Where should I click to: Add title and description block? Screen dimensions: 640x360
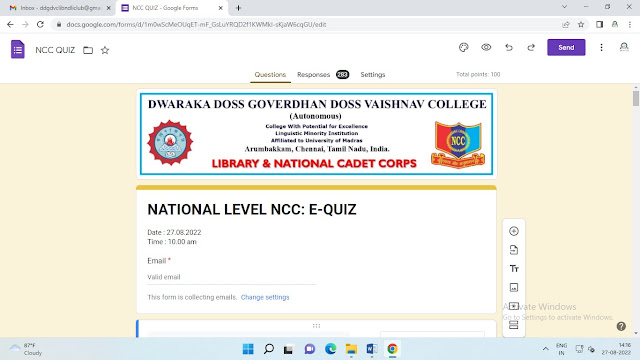click(x=514, y=269)
